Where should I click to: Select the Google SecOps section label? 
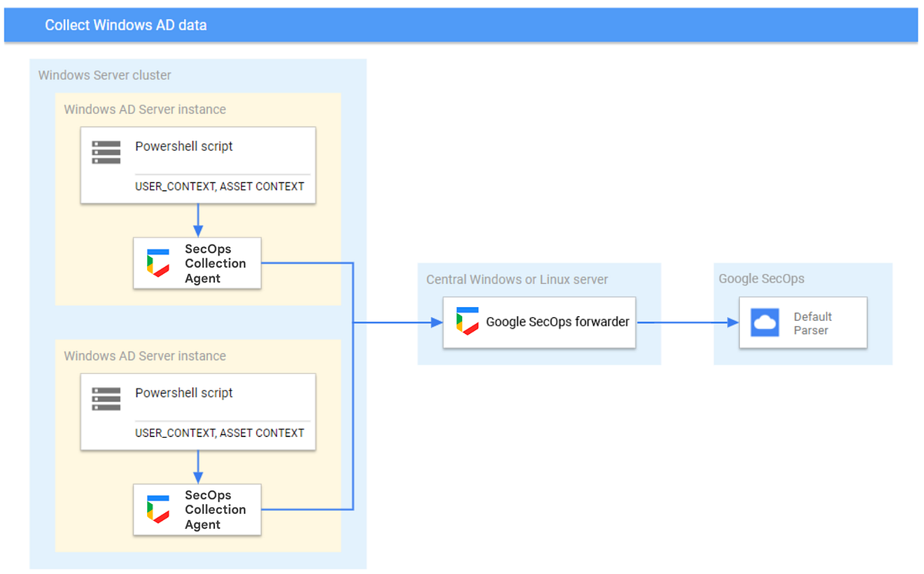744,279
